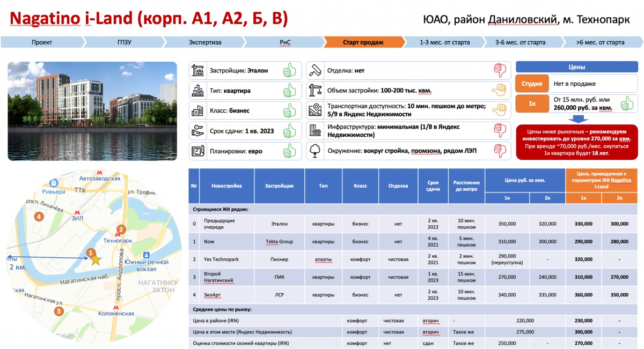The image size is (644, 349).
Task: Select the ГПЗУ stage
Action: tap(125, 42)
